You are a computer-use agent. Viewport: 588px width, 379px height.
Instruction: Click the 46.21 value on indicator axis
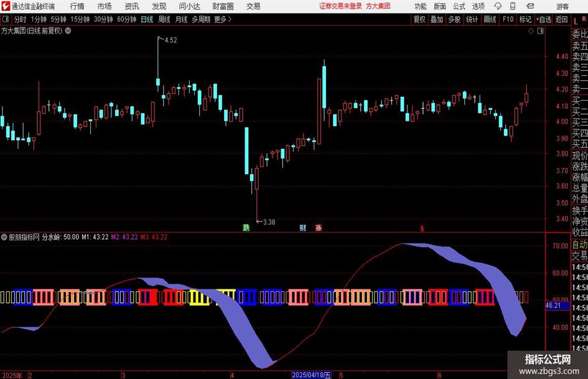554,306
